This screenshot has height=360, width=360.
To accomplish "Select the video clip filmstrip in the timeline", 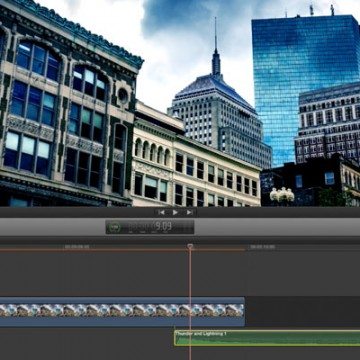I will [x=122, y=310].
